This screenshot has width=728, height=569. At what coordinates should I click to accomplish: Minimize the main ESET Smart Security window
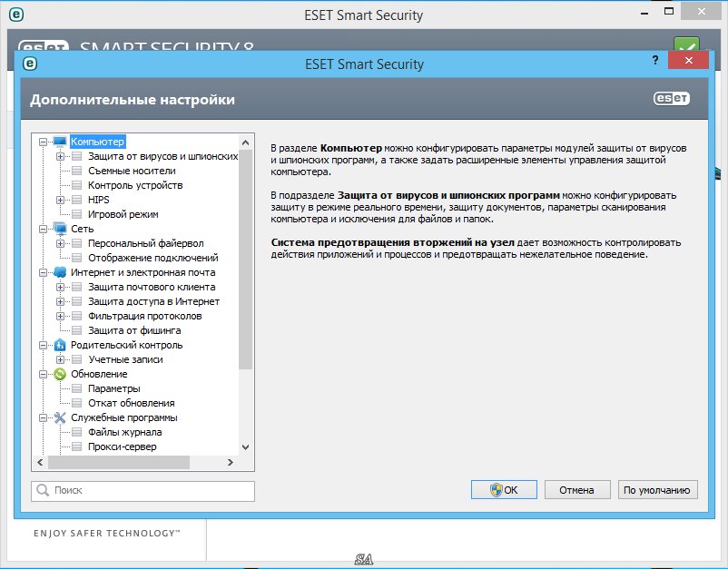tap(644, 13)
